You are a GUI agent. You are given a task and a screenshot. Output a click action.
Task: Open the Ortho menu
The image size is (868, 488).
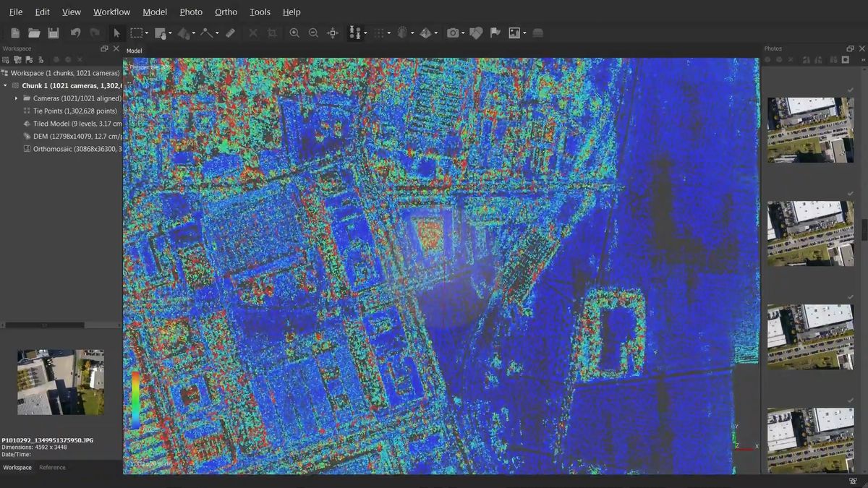click(226, 12)
